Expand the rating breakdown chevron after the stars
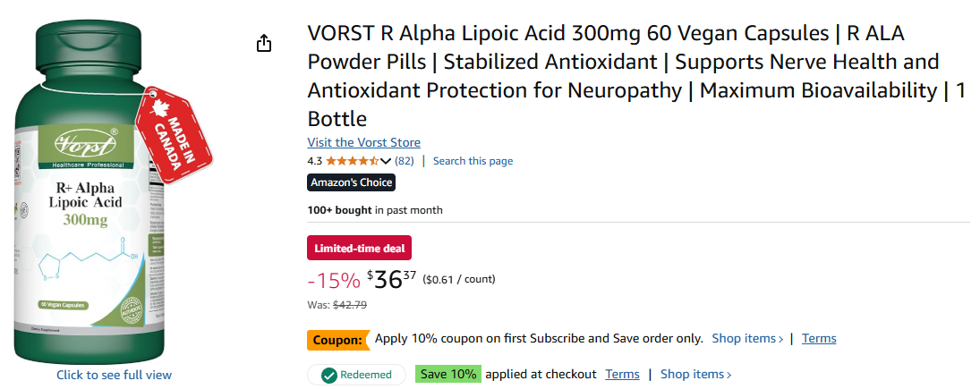980x389 pixels. point(386,161)
